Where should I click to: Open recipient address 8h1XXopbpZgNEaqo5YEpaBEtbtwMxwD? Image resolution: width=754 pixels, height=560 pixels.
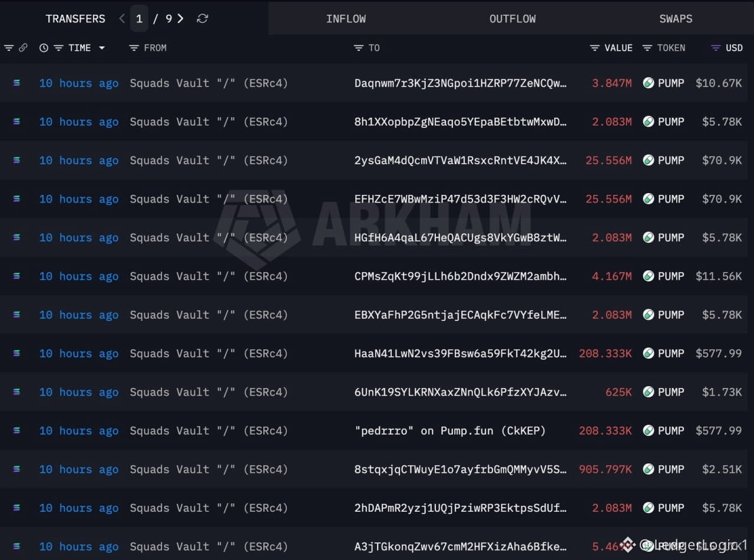pos(461,122)
